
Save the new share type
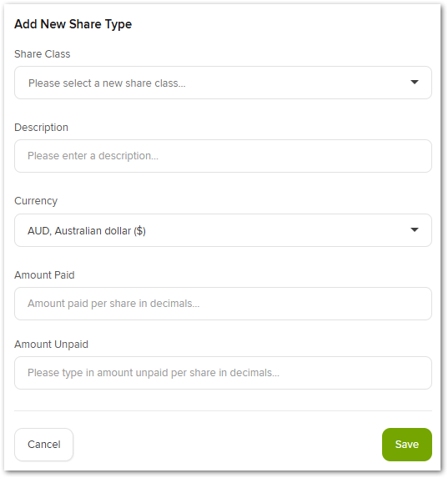click(x=407, y=445)
